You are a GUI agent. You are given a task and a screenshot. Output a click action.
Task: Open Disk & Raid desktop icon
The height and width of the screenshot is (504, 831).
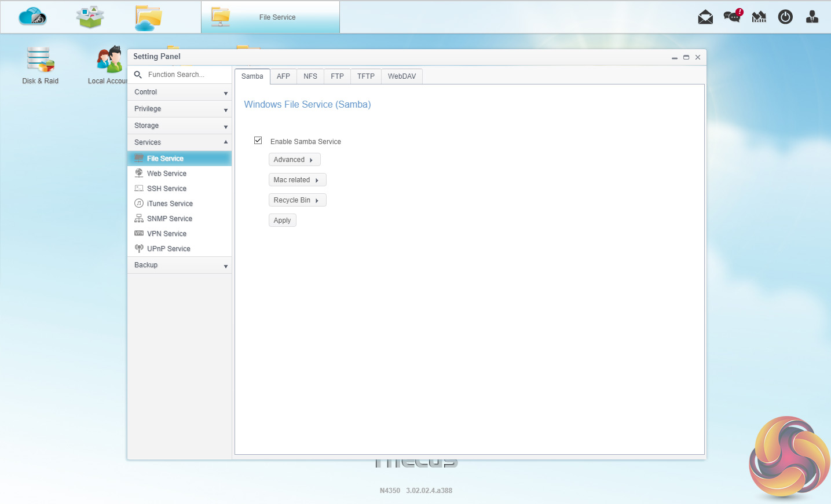coord(40,65)
